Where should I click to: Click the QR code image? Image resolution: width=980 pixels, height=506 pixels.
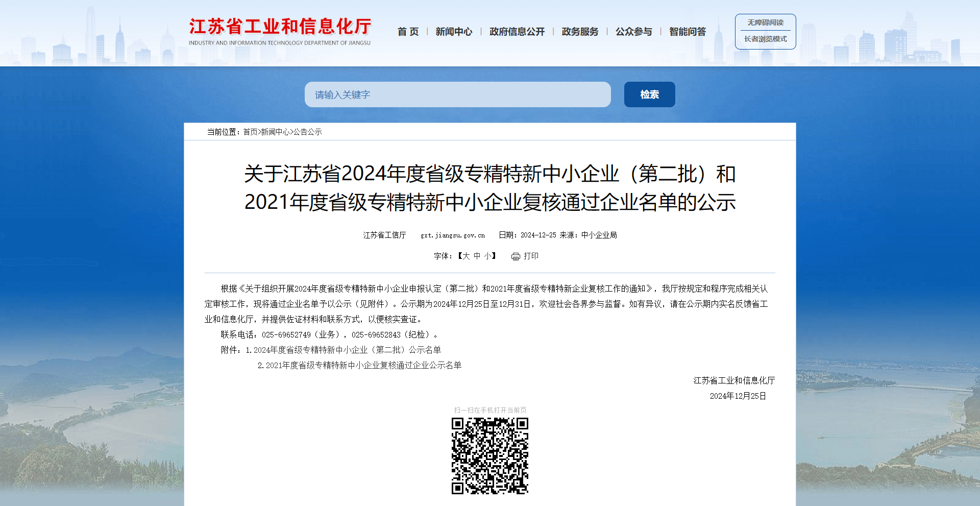point(489,455)
